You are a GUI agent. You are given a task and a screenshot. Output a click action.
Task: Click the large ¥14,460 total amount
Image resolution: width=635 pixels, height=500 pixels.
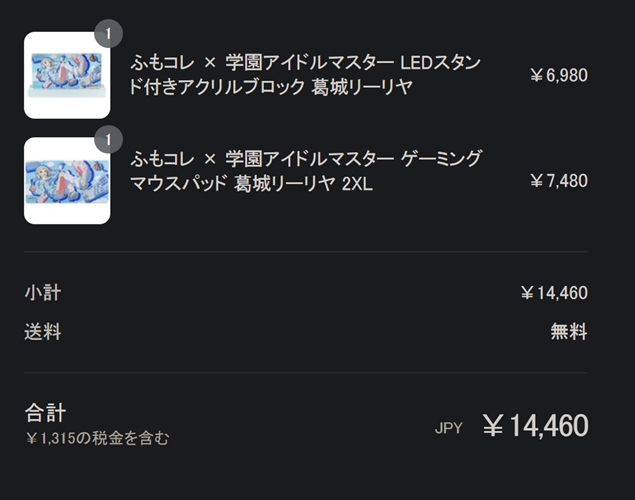(x=535, y=426)
